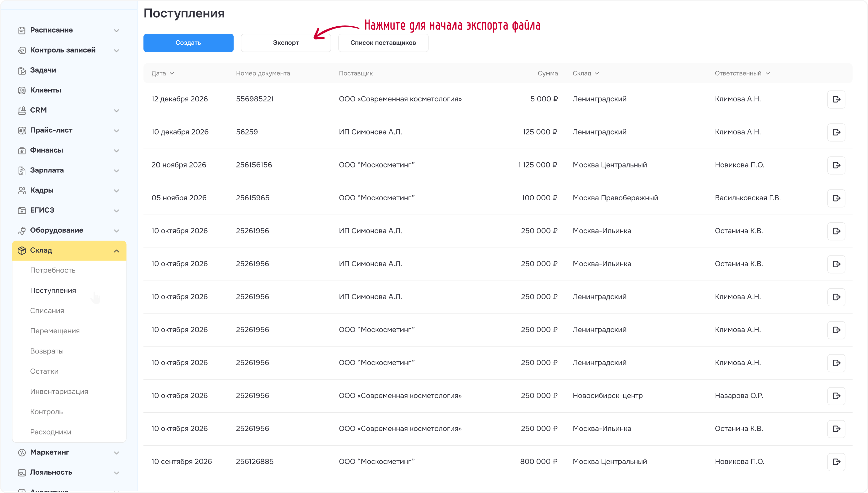Open export icon for document 556985221
Viewport: 868px width, 493px height.
836,99
